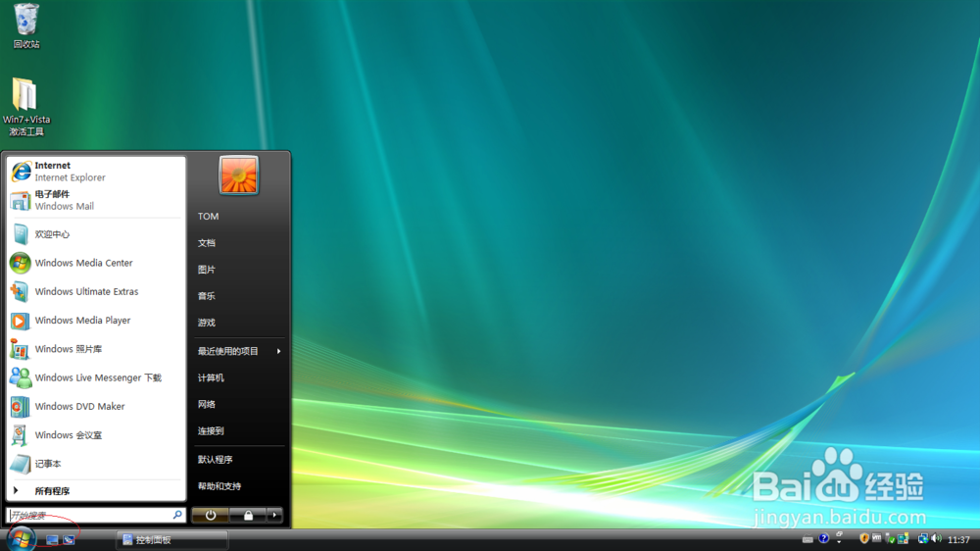Click the Windows Sidebar tray icon
Image resolution: width=980 pixels, height=551 pixels.
pos(904,538)
